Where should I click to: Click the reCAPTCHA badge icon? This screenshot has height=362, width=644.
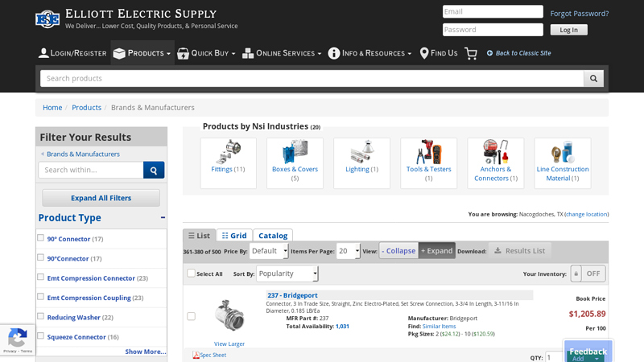[x=17, y=337]
